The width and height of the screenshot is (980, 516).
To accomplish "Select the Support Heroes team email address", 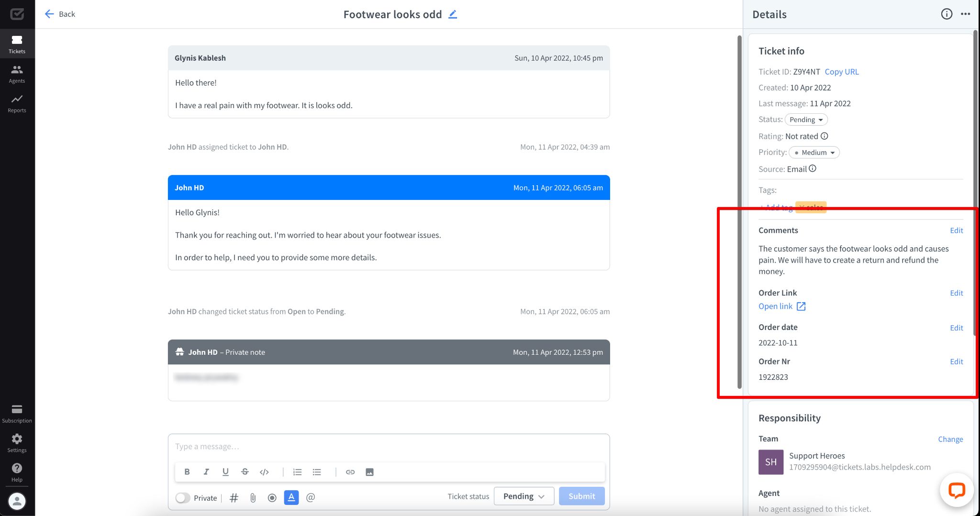I will (x=860, y=467).
